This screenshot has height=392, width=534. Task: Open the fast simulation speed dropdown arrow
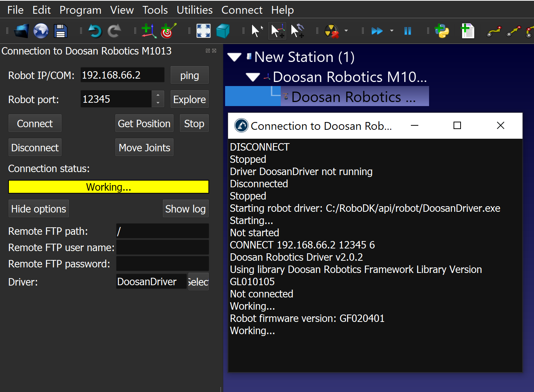pyautogui.click(x=392, y=31)
